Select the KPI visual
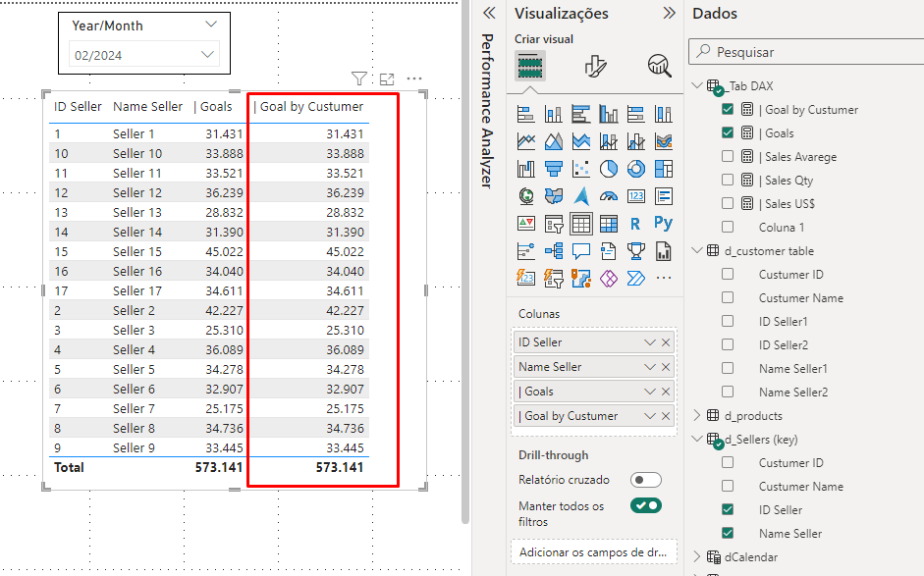924x576 pixels. (525, 224)
